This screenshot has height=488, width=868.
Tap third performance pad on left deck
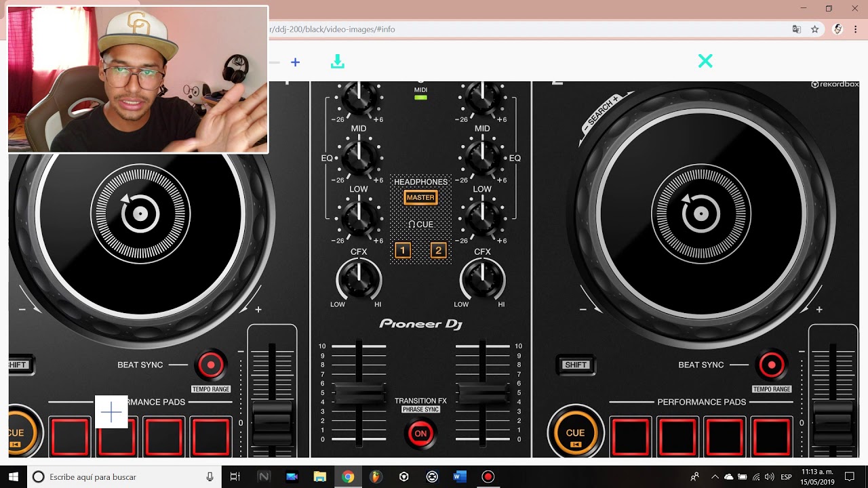[x=163, y=437]
